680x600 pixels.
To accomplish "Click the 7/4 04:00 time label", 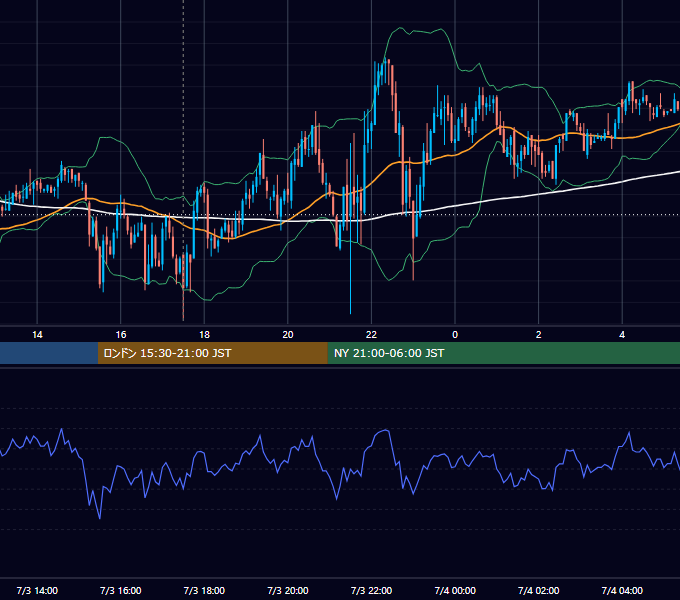I will pos(622,590).
